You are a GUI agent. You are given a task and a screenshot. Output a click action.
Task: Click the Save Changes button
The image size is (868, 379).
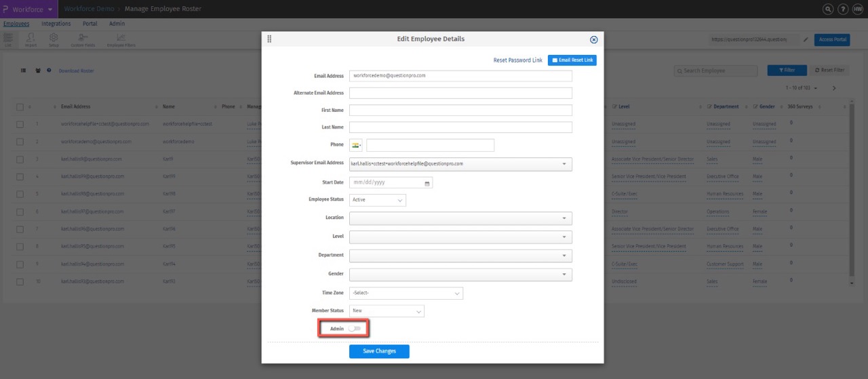tap(379, 351)
